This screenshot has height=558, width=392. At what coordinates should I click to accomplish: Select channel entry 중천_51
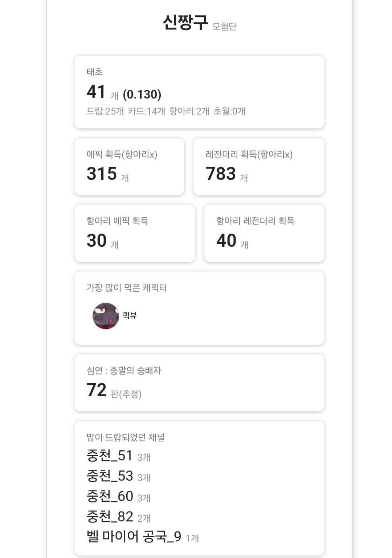click(119, 456)
